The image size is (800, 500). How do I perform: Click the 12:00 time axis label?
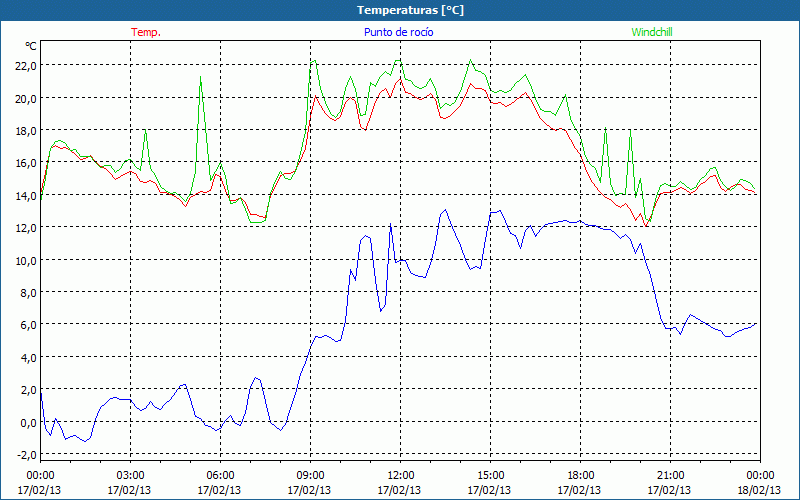[400, 476]
